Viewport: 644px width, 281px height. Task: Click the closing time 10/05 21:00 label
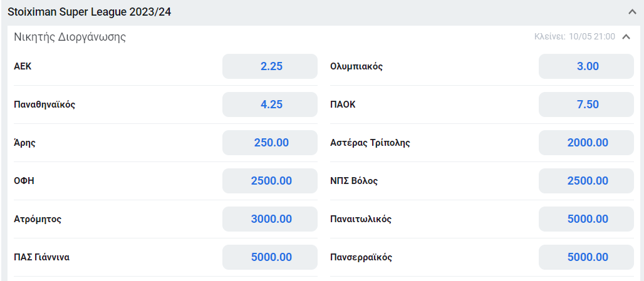coord(574,37)
